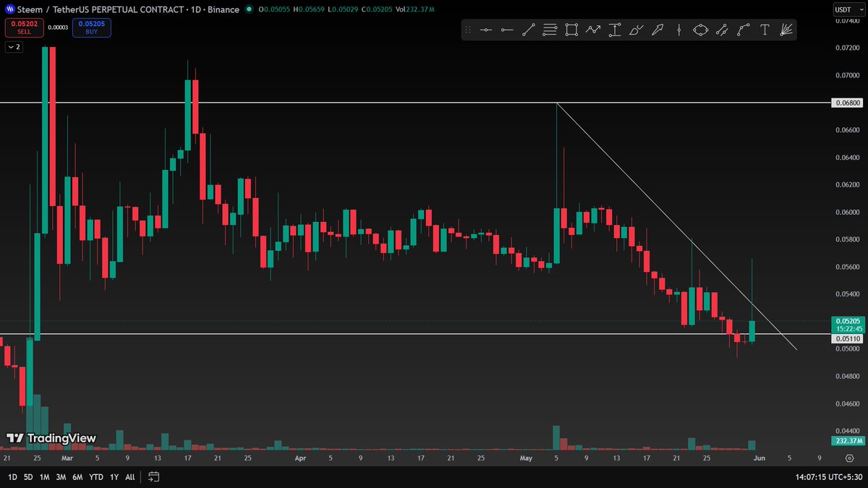Click the 0.04800 price axis label
The height and width of the screenshot is (488, 868).
pyautogui.click(x=849, y=376)
